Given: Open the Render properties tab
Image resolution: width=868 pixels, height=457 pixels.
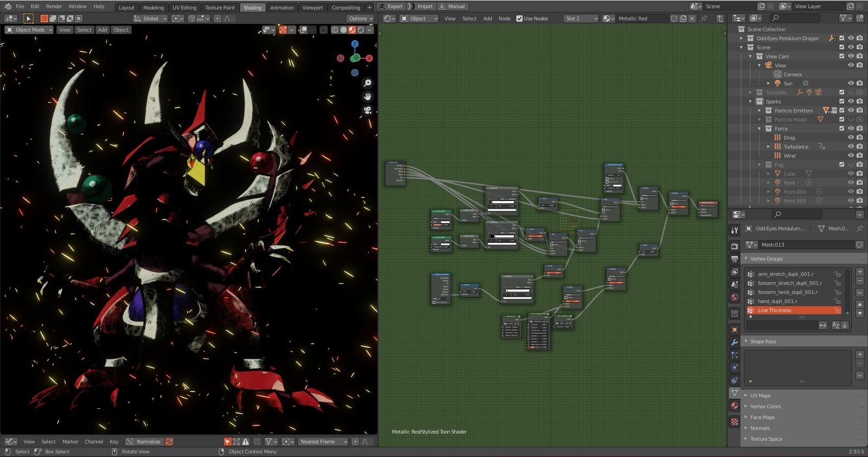Looking at the screenshot, I should [x=735, y=246].
